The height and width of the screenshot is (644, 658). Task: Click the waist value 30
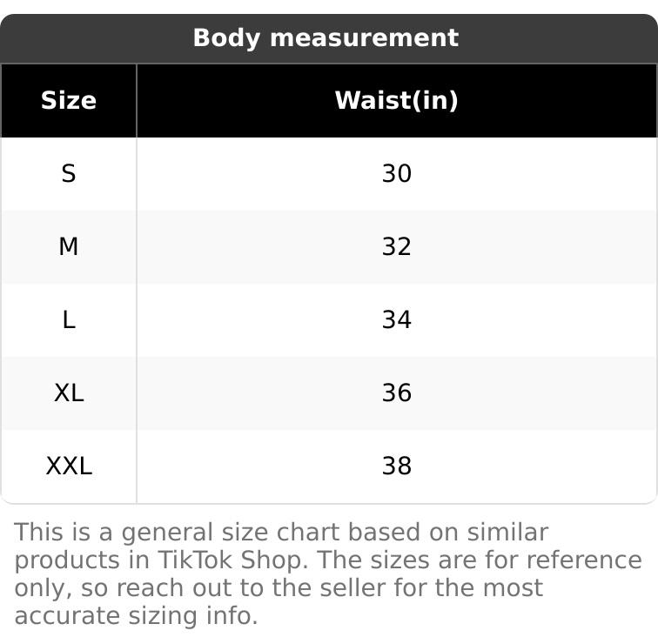(x=396, y=174)
